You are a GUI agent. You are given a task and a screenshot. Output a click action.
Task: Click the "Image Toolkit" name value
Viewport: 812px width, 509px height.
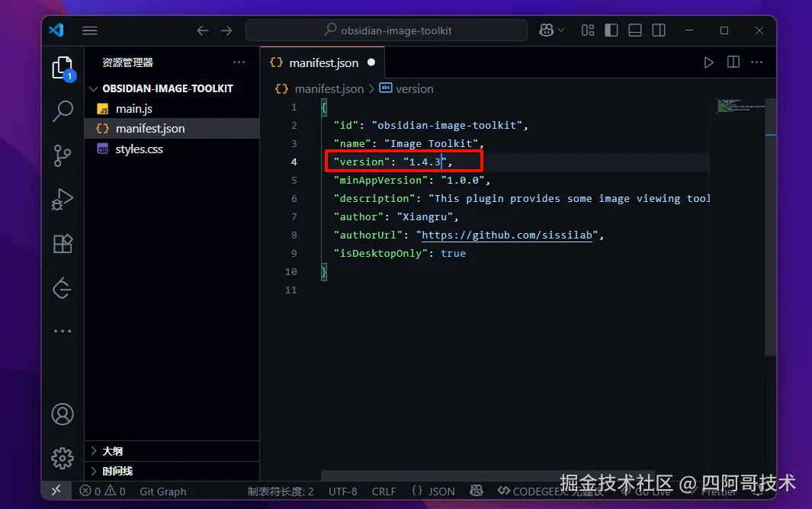431,143
